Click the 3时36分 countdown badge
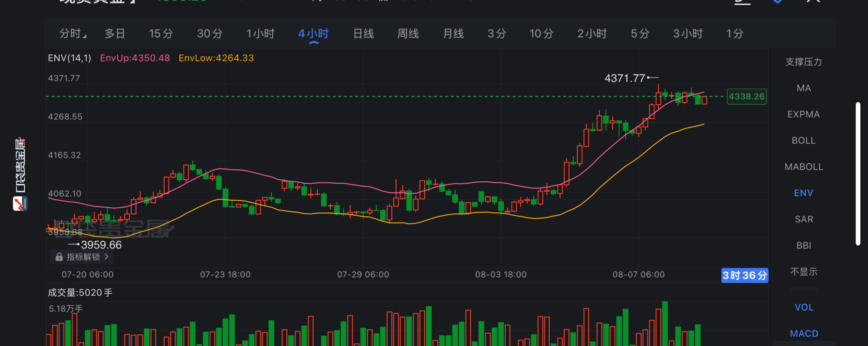This screenshot has height=346, width=868. [744, 276]
